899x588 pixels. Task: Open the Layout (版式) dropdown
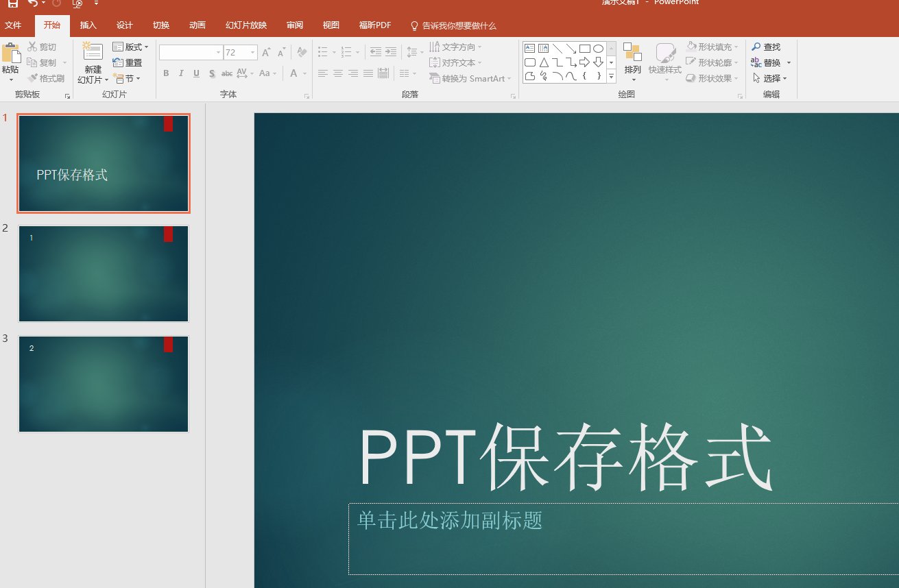coord(130,47)
